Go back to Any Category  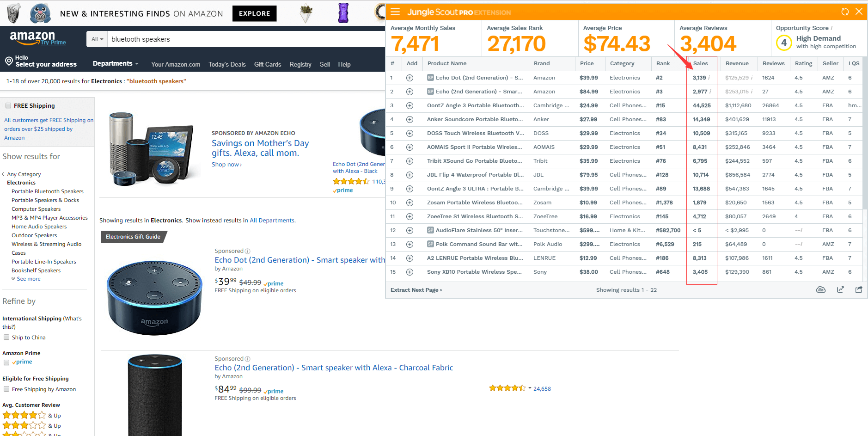(24, 174)
